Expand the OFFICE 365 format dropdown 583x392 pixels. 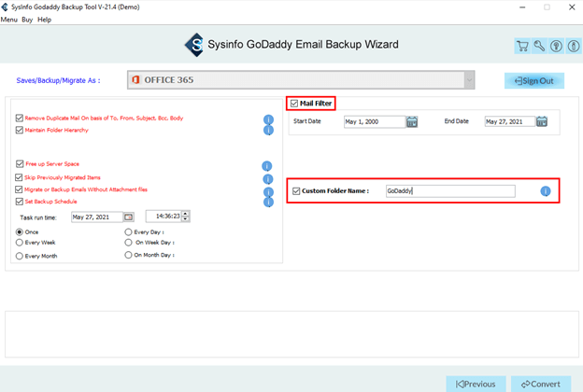(x=469, y=80)
